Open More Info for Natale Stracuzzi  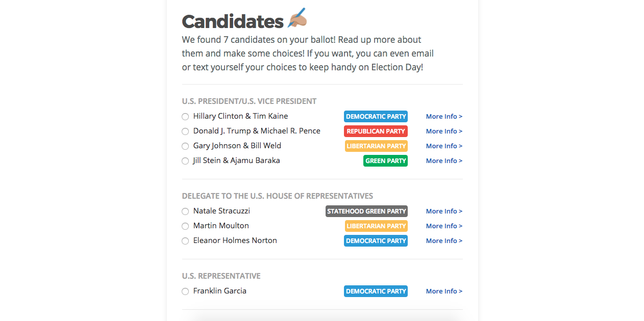tap(444, 211)
